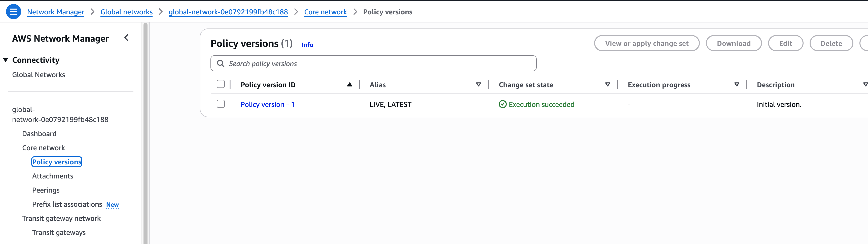Open the Policy version - 1 link
Viewport: 868px width, 244px height.
point(268,104)
